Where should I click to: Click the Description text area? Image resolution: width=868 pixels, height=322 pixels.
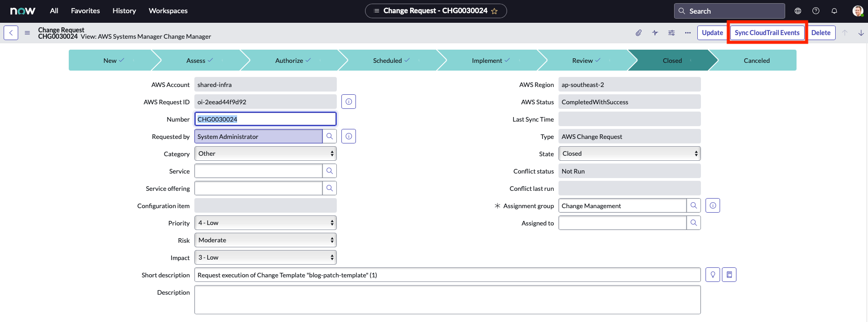447,299
